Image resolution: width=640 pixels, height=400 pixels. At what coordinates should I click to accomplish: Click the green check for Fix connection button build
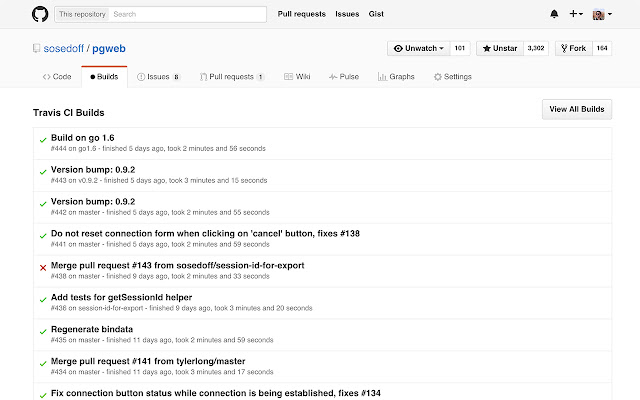coord(43,395)
